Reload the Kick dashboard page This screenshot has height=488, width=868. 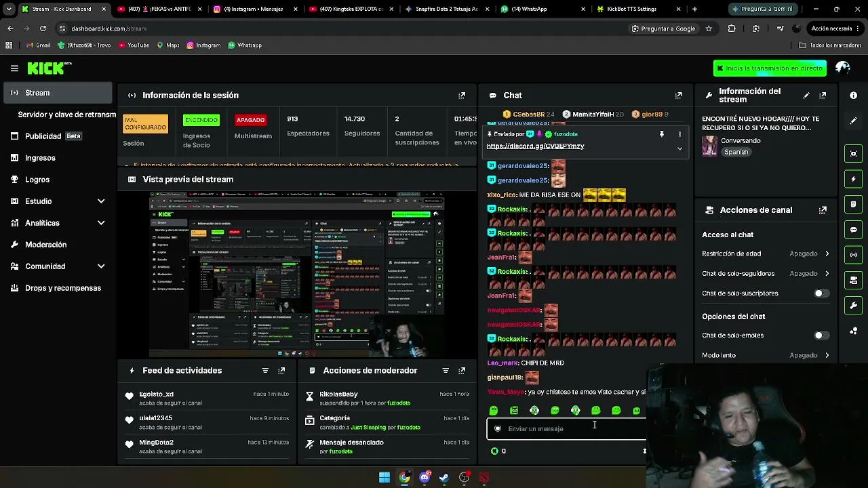pyautogui.click(x=43, y=28)
